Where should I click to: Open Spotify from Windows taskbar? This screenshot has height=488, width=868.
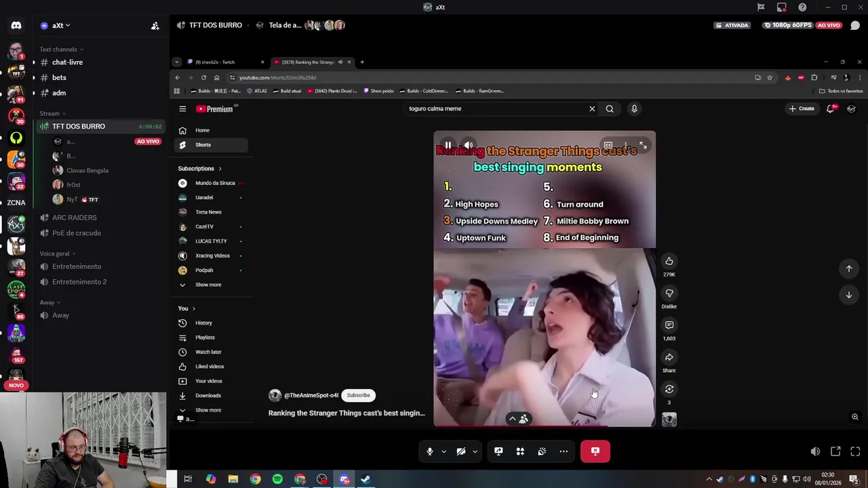[277, 479]
